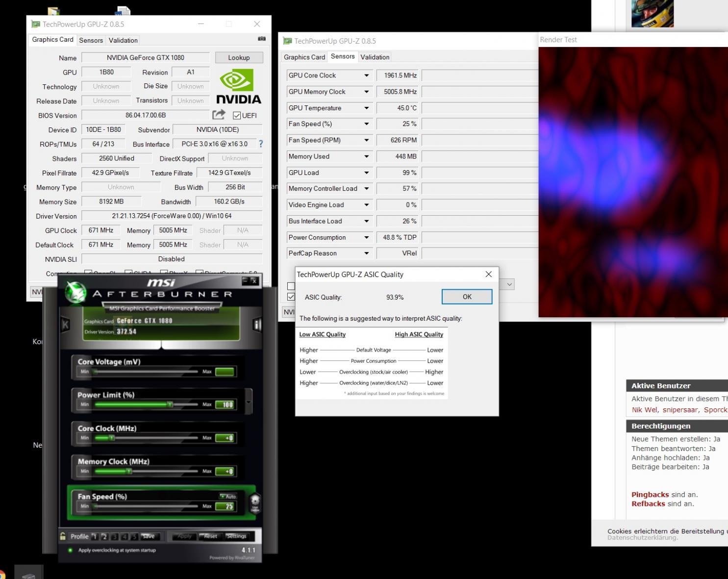Open GPU Temperature sensor dropdown
728x579 pixels.
click(x=366, y=108)
